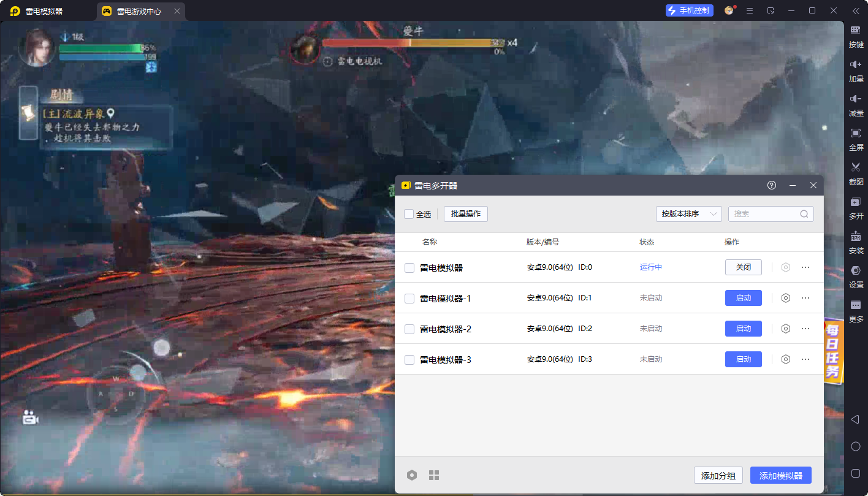Tap the WASD virtual joystick in game
Screen dimensions: 868x496
click(116, 393)
